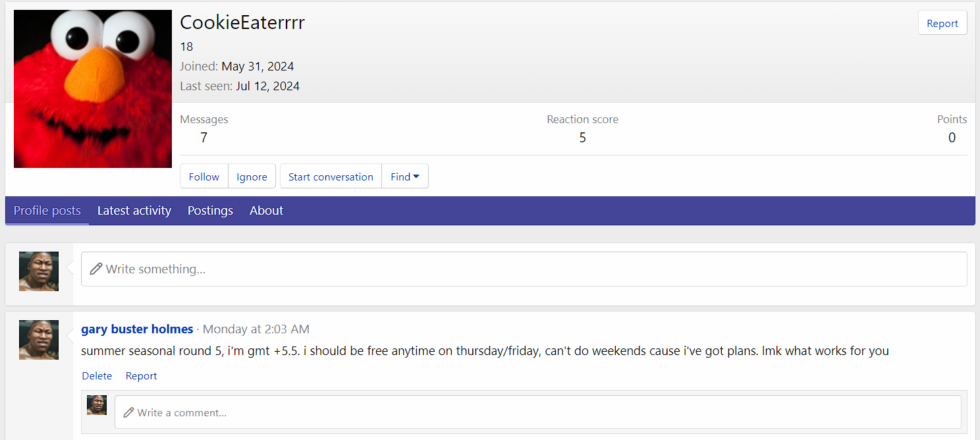Switch to the Latest activity tab

pyautogui.click(x=134, y=211)
